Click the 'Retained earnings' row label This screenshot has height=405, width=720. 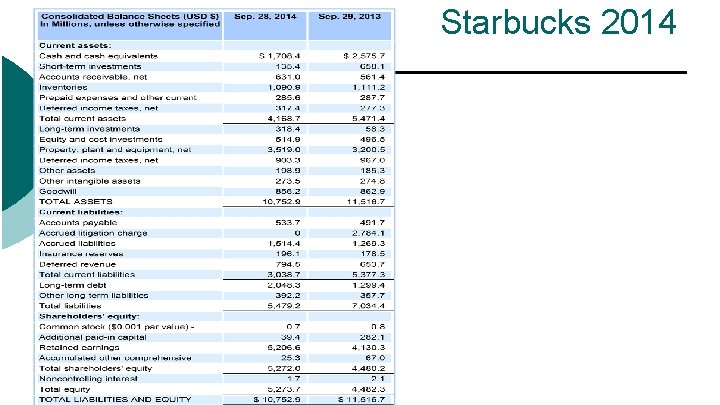click(79, 348)
